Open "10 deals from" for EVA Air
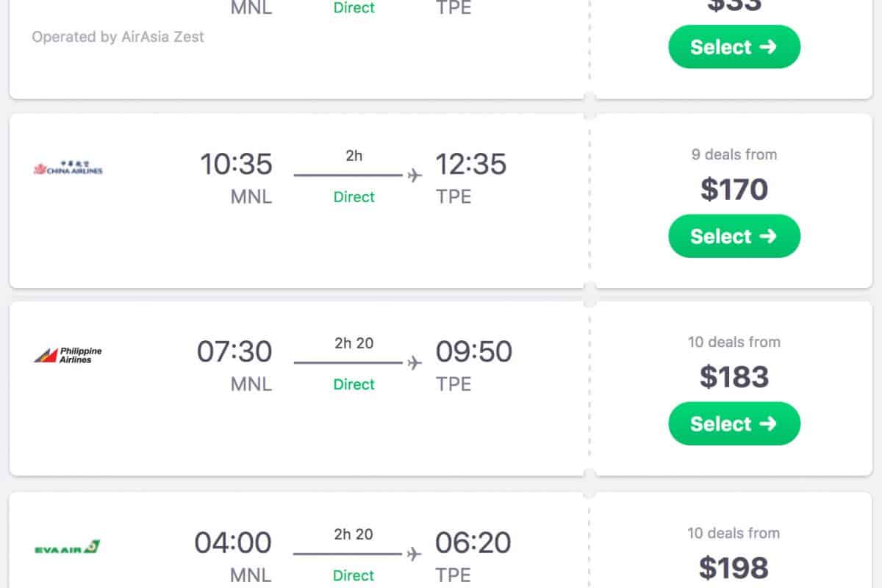This screenshot has height=588, width=882. pyautogui.click(x=734, y=533)
